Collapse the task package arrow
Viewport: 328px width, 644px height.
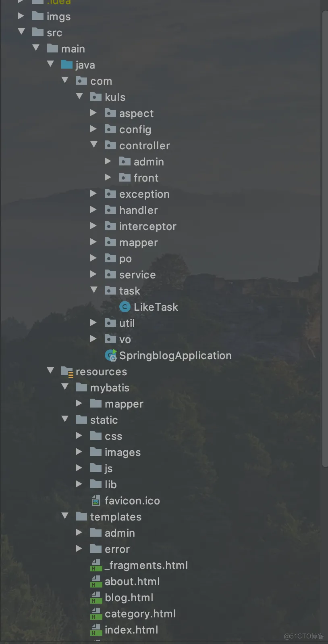[x=94, y=290]
